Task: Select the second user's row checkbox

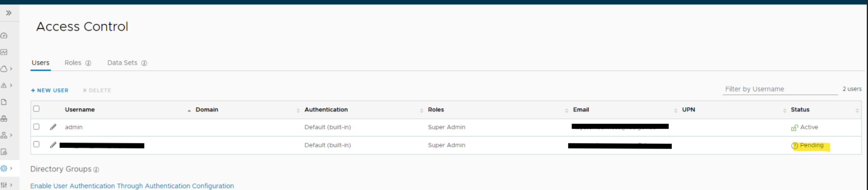Action: point(37,144)
